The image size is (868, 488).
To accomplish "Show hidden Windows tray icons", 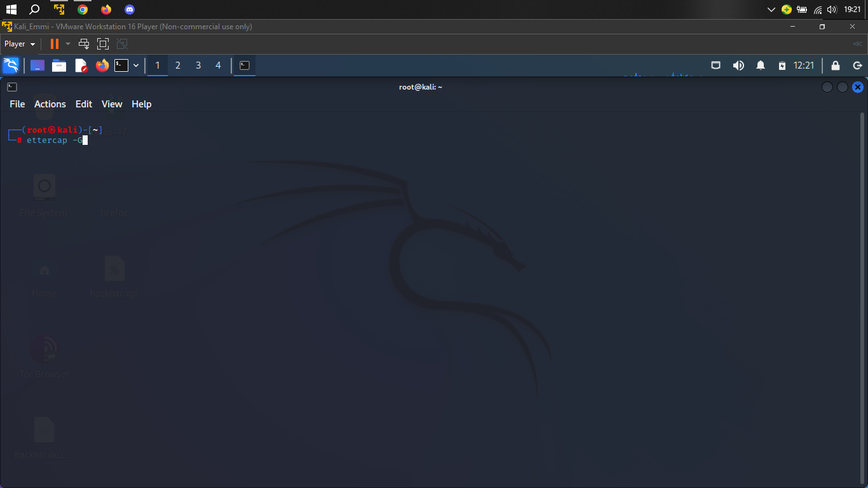I will click(x=771, y=10).
